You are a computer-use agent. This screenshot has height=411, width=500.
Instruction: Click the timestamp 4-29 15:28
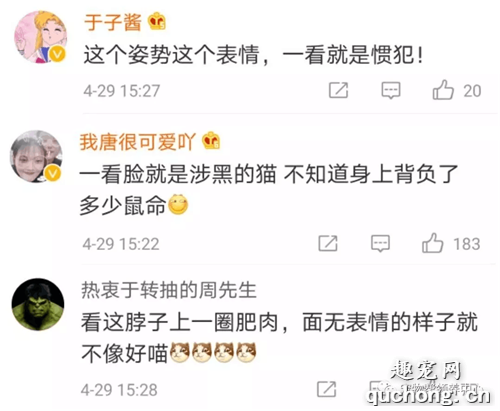119,390
